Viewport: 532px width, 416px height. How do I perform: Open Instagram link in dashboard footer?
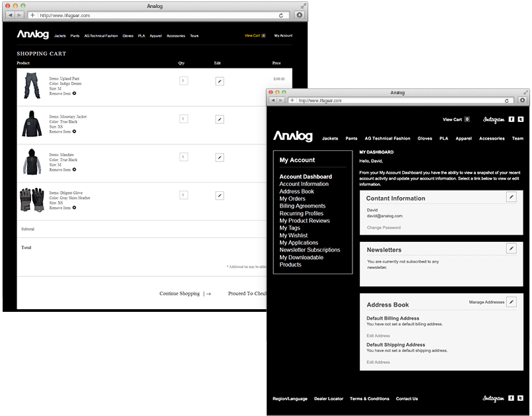tap(493, 399)
